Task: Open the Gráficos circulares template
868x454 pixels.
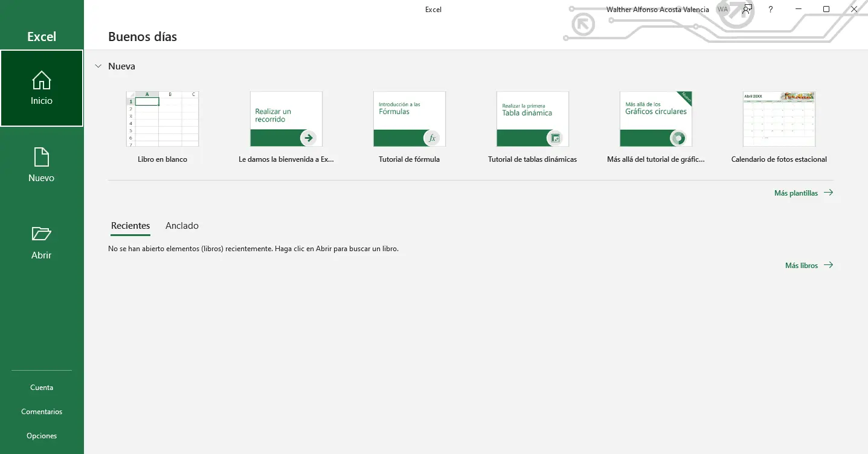Action: [x=656, y=119]
